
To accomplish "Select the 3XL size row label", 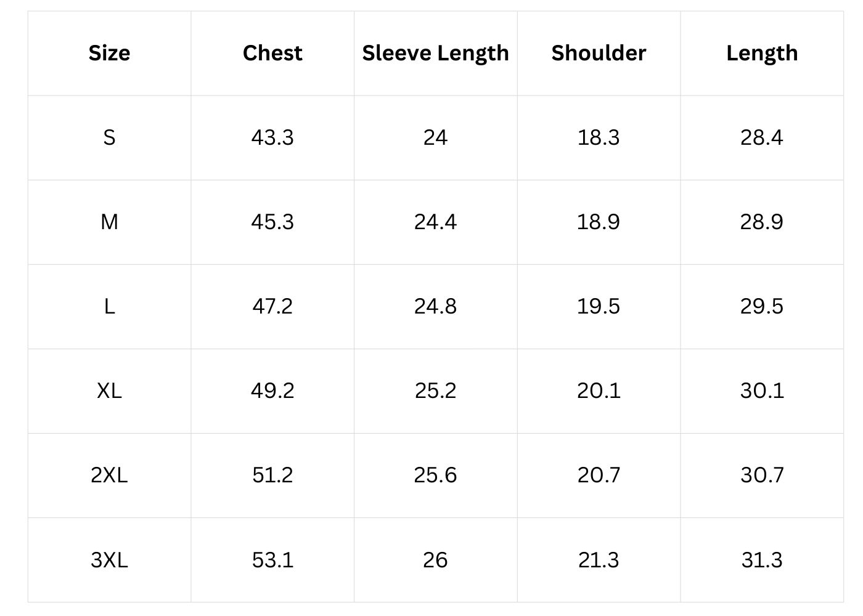I will 109,560.
